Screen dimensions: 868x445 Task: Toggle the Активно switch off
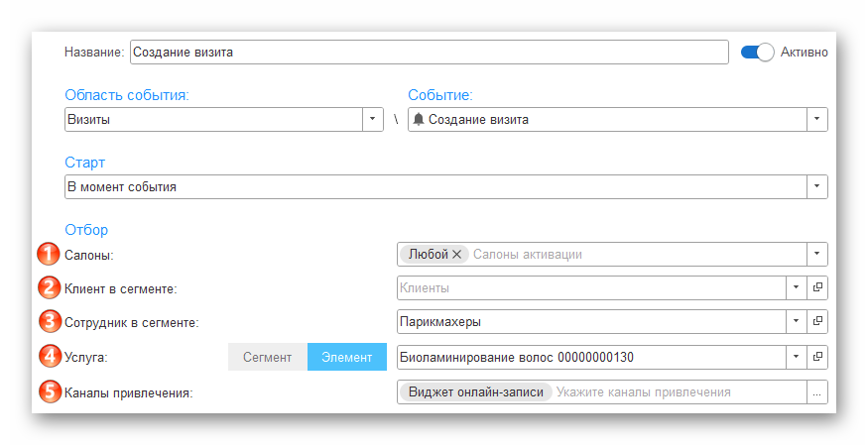click(757, 52)
